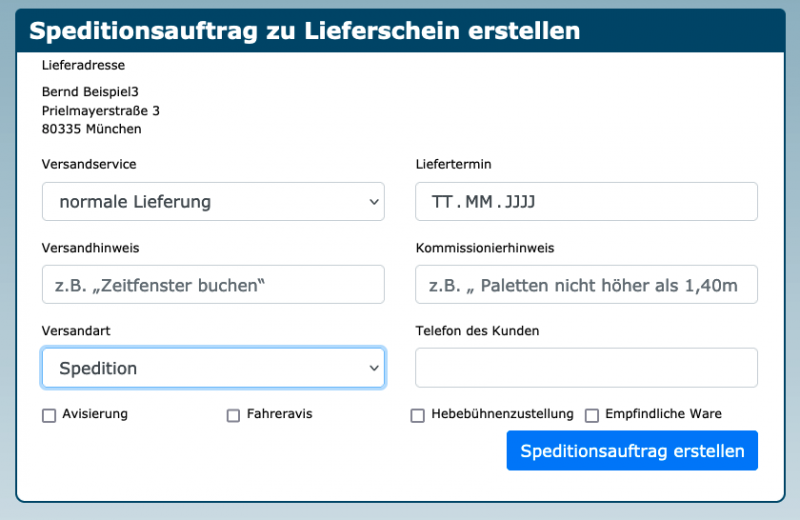The height and width of the screenshot is (520, 800).
Task: Select the Telefon des Kunden input box
Action: pos(586,368)
